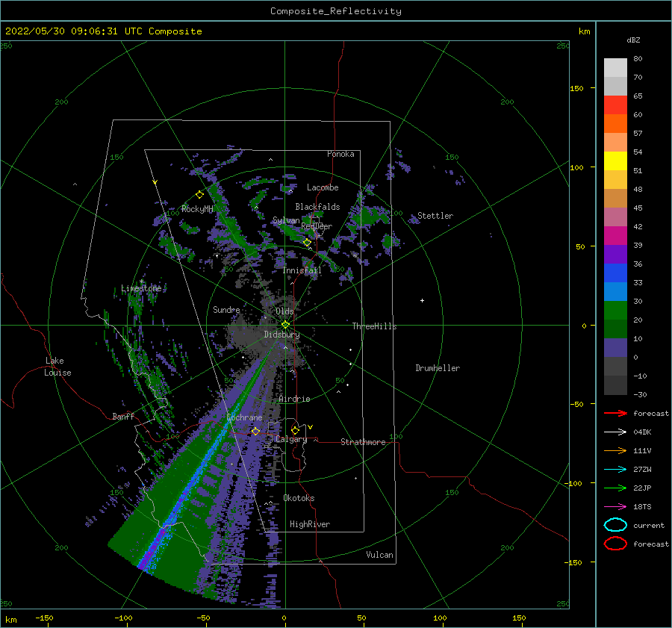Click the magenta 18TS arrow icon
The width and height of the screenshot is (672, 628).
tap(615, 507)
